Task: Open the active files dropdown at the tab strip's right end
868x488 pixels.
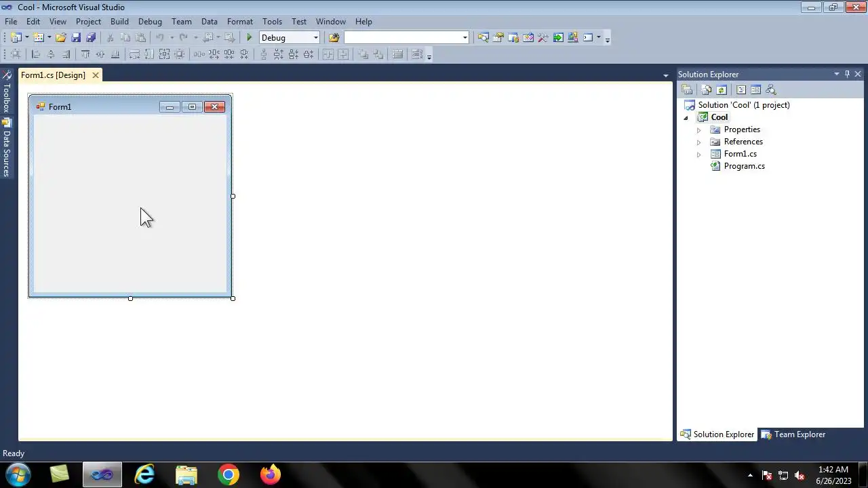Action: [x=665, y=75]
